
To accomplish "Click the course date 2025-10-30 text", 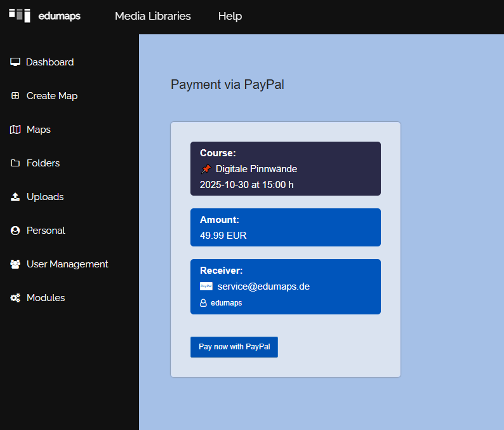I will 247,185.
